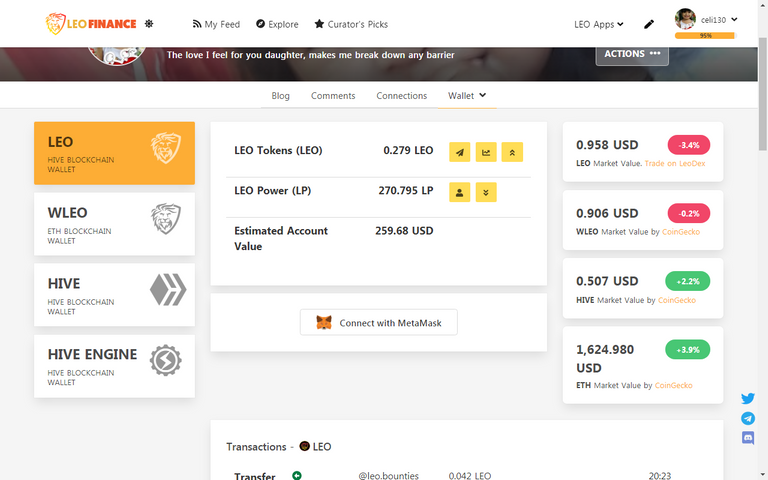Image resolution: width=768 pixels, height=480 pixels.
Task: Click the 259.68 USD estimated value
Action: (x=404, y=231)
